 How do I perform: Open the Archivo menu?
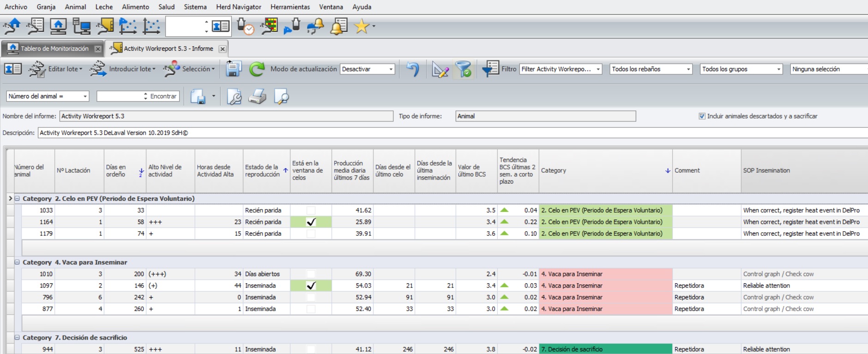(x=16, y=7)
